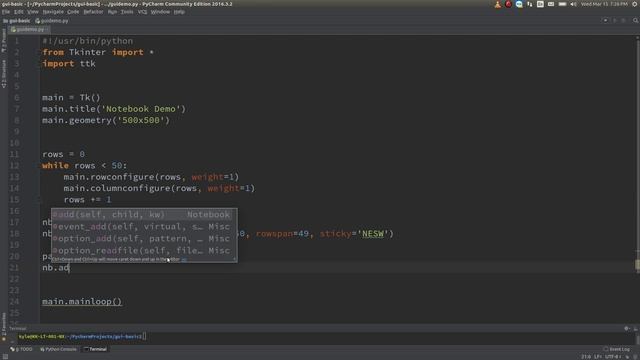Viewport: 640px width, 360px height.
Task: Select the guidemo.py editor tab
Action: (x=29, y=29)
